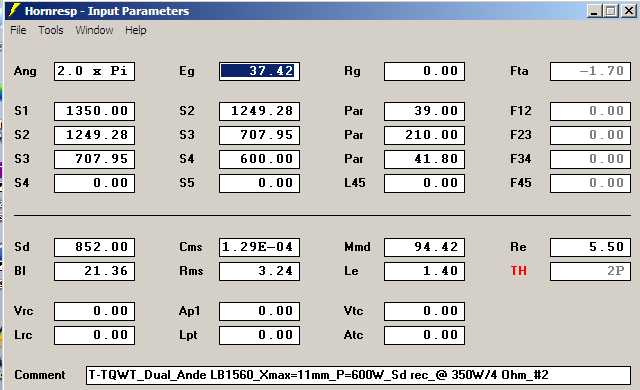This screenshot has width=640, height=390.
Task: Click the S3 field in the Par 210.00 row
Action: (x=259, y=135)
